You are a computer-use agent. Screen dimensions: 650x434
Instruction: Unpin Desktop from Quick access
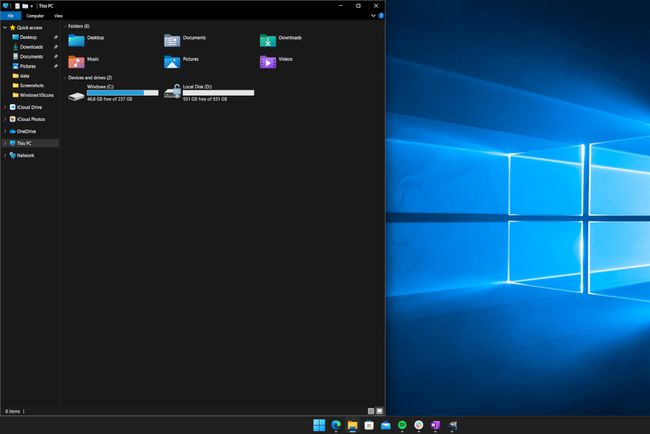point(56,37)
